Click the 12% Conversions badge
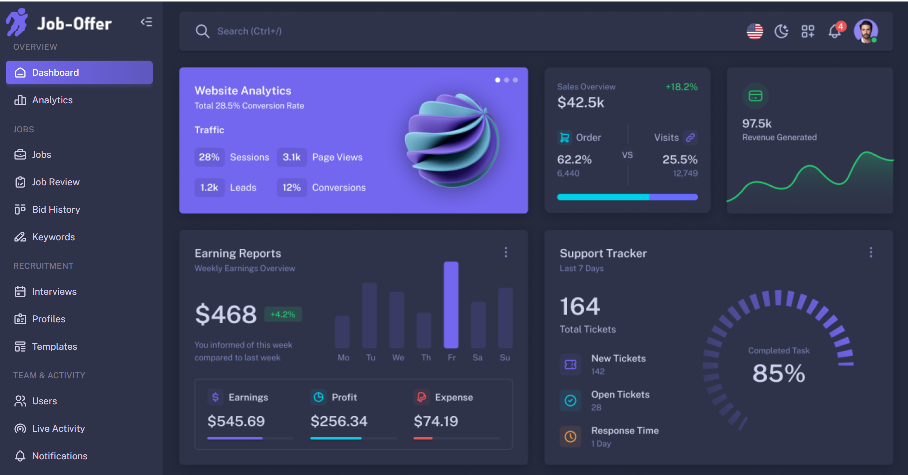This screenshot has width=908, height=475. pos(291,188)
